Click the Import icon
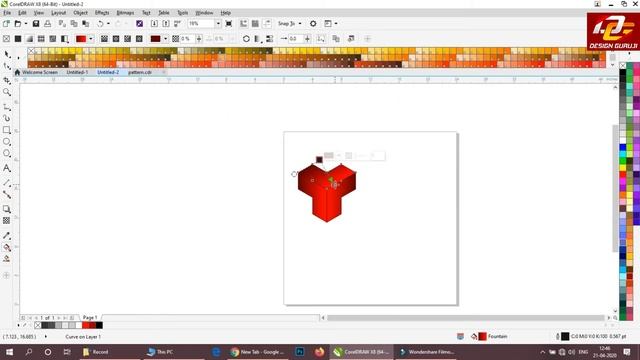 coord(154,24)
